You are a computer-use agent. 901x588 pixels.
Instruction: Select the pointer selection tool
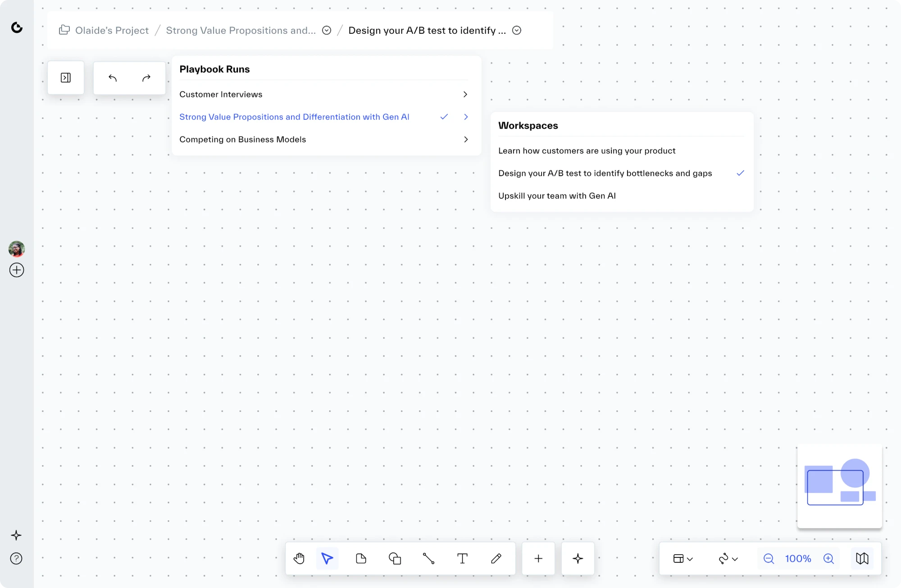[x=328, y=559]
